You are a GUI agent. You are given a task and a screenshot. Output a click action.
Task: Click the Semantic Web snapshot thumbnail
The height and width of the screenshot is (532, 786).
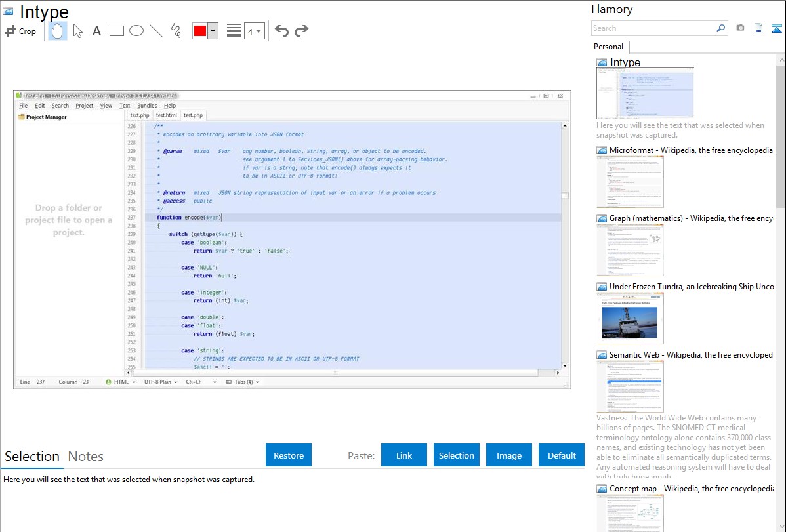(630, 386)
